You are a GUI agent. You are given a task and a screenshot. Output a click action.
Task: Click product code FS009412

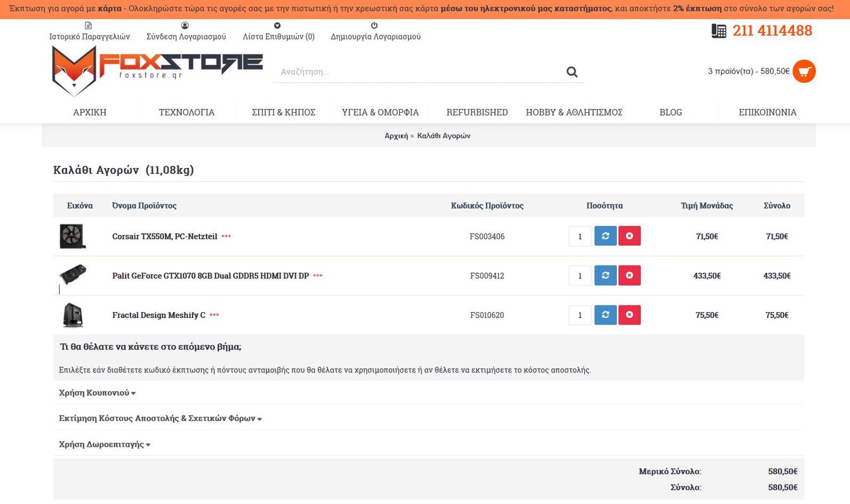click(487, 276)
